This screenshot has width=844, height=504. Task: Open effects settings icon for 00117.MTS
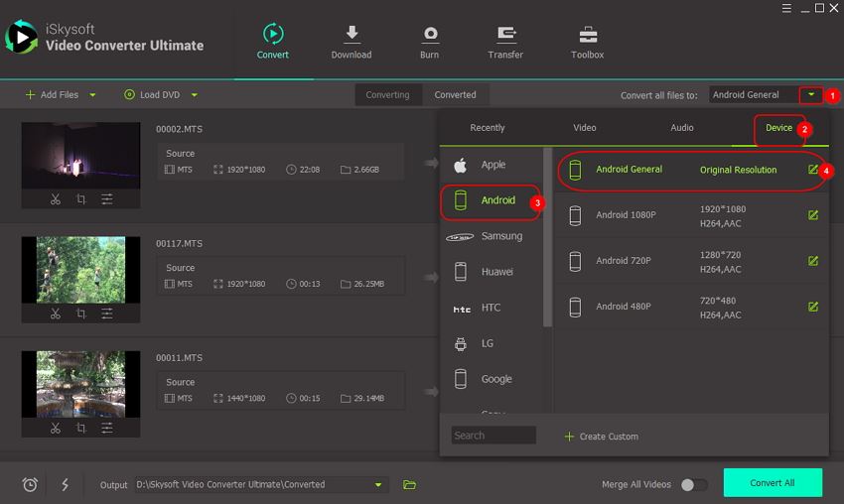pos(107,314)
